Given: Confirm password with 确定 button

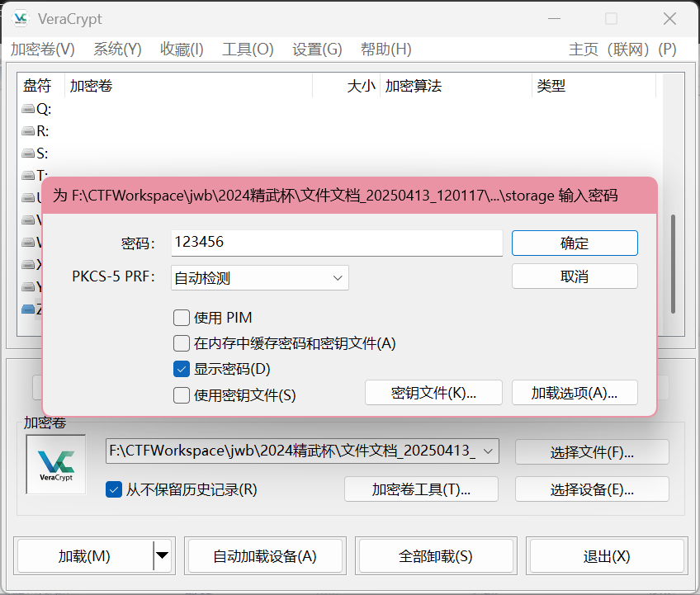Looking at the screenshot, I should (575, 243).
